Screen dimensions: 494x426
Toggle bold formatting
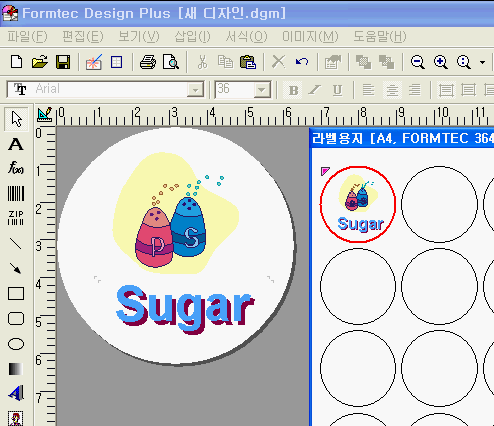pyautogui.click(x=293, y=90)
